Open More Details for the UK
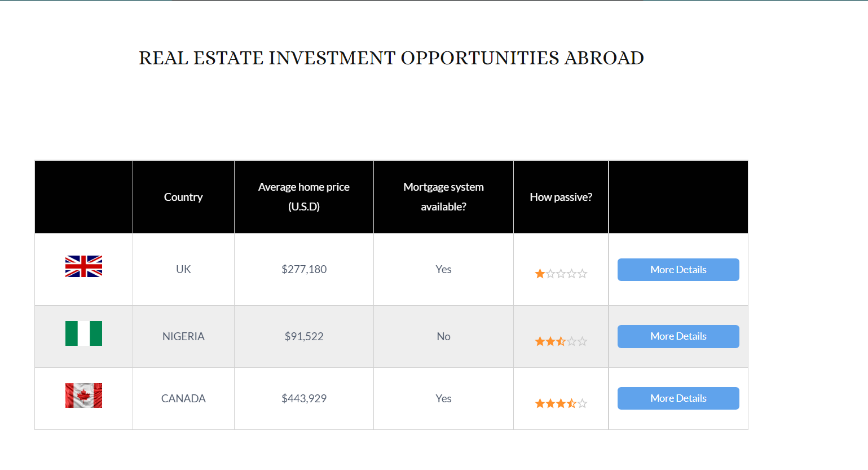The width and height of the screenshot is (868, 470). click(678, 269)
